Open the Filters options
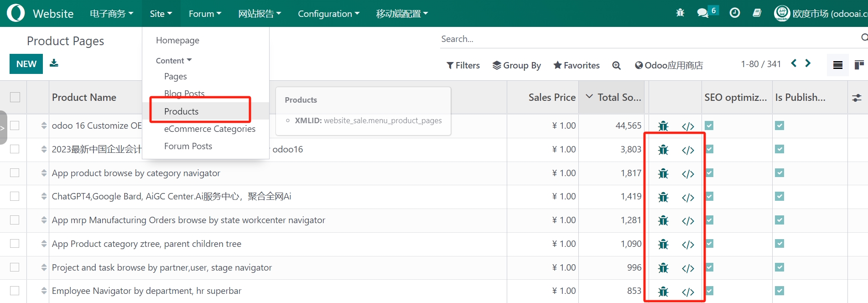 [463, 65]
